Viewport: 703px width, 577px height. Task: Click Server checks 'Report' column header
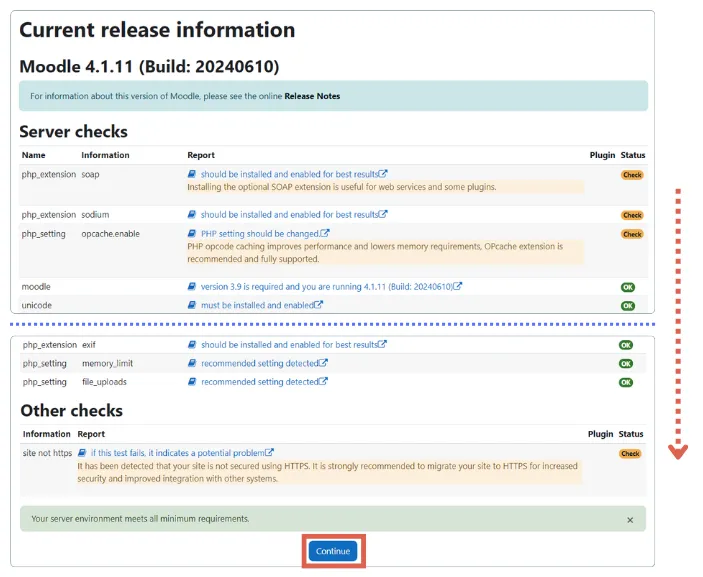coord(201,155)
